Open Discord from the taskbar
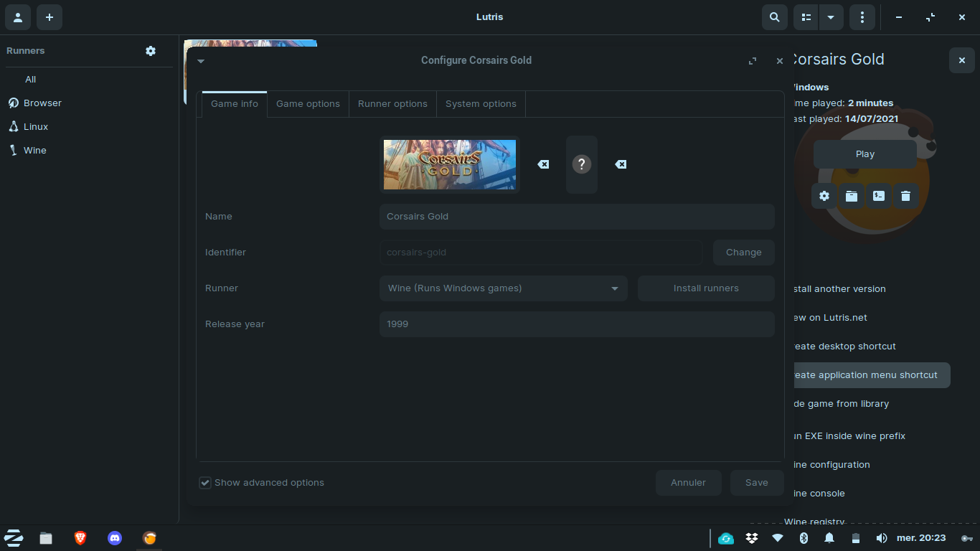Screen dimensions: 980x551 pos(115,538)
